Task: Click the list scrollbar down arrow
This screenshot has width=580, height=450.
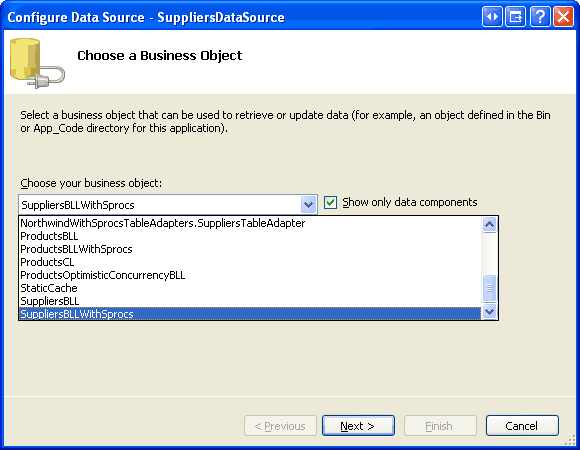Action: 489,311
